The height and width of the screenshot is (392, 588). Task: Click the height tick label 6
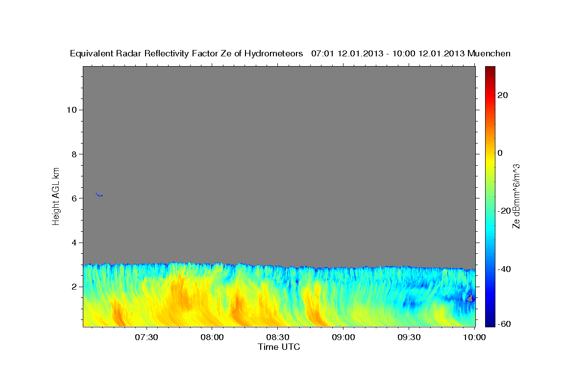[x=73, y=198]
